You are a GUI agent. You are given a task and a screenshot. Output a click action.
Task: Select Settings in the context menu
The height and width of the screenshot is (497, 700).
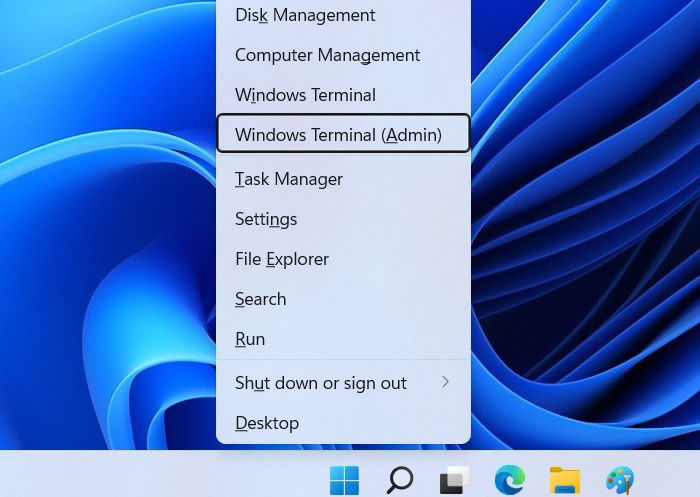(343, 219)
